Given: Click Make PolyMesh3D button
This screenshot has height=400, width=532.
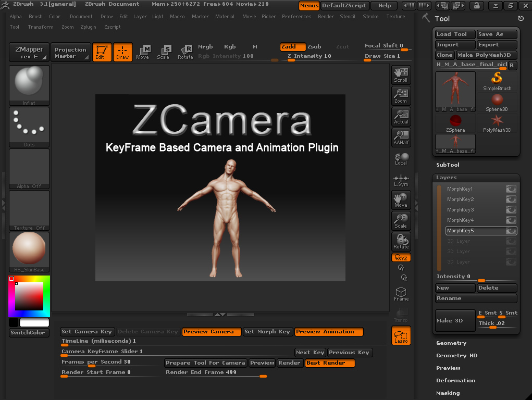Looking at the screenshot, I should click(x=486, y=55).
